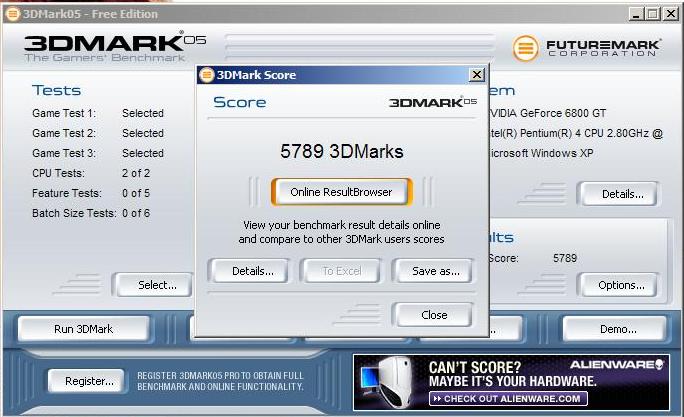Image resolution: width=684 pixels, height=417 pixels.
Task: Click the 3DMark05 logo in Score dialog
Action: point(432,102)
